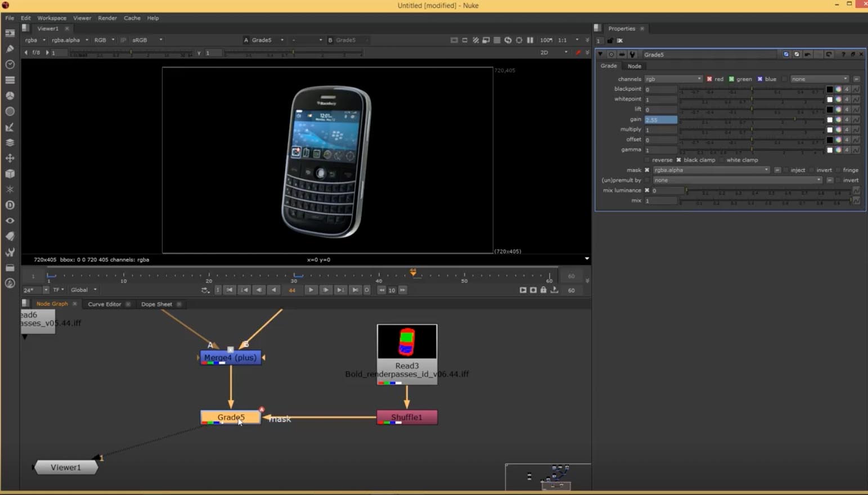Open the rgba.alpha mask dropdown
This screenshot has width=868, height=495.
click(710, 170)
